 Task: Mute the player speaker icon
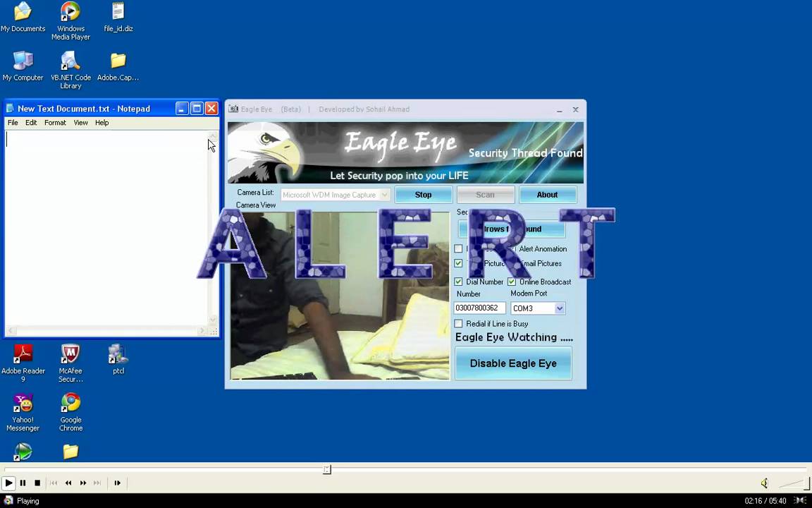[x=764, y=483]
